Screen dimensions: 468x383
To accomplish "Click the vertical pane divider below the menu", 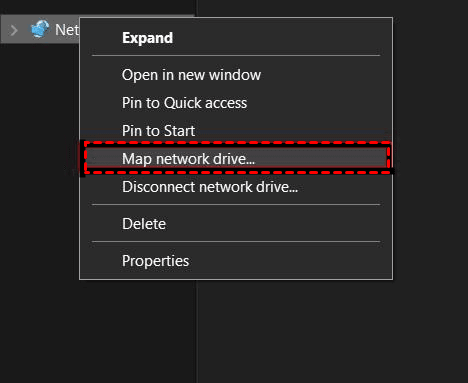I will tap(197, 331).
